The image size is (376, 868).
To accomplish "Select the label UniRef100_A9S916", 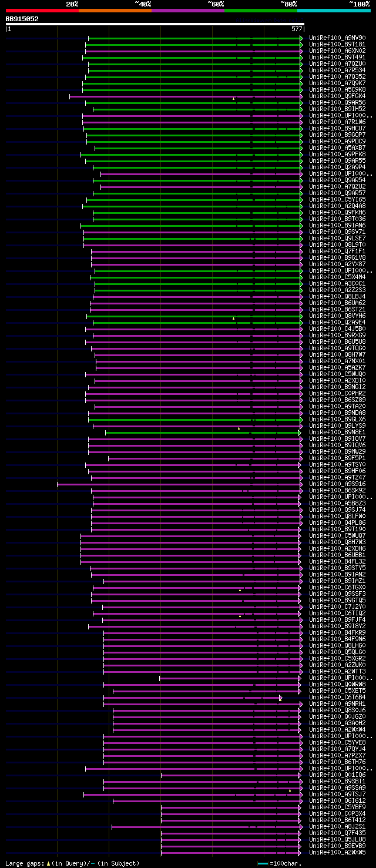I will (337, 484).
